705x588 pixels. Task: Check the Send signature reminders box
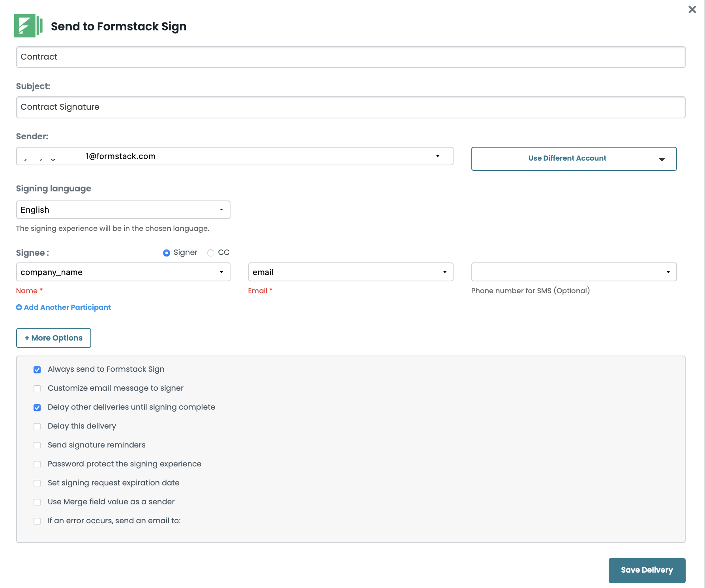(x=37, y=446)
